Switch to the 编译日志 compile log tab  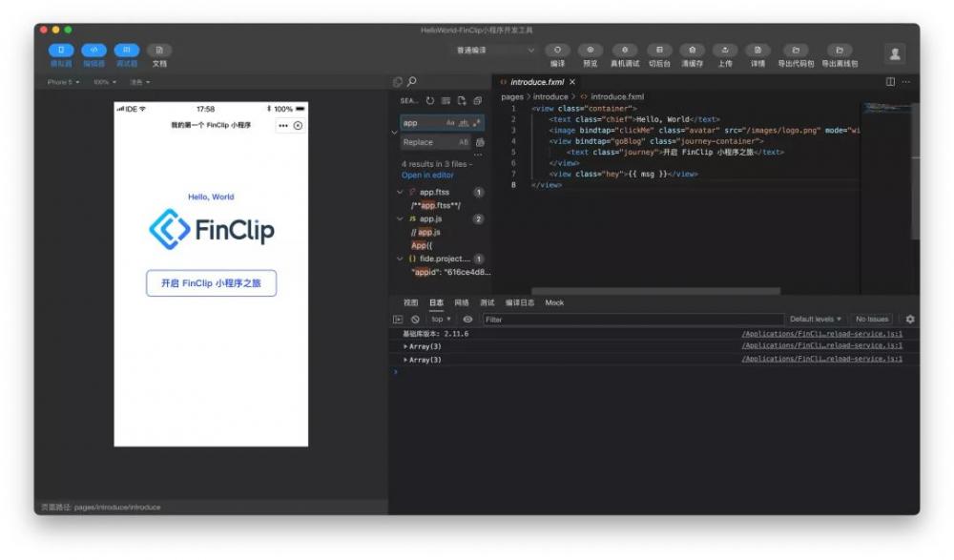520,302
